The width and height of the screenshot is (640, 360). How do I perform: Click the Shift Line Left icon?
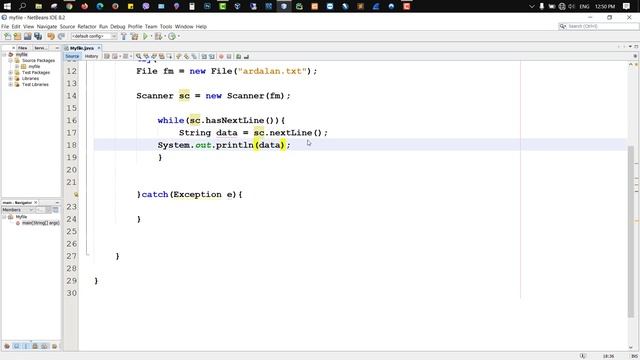tap(204, 56)
